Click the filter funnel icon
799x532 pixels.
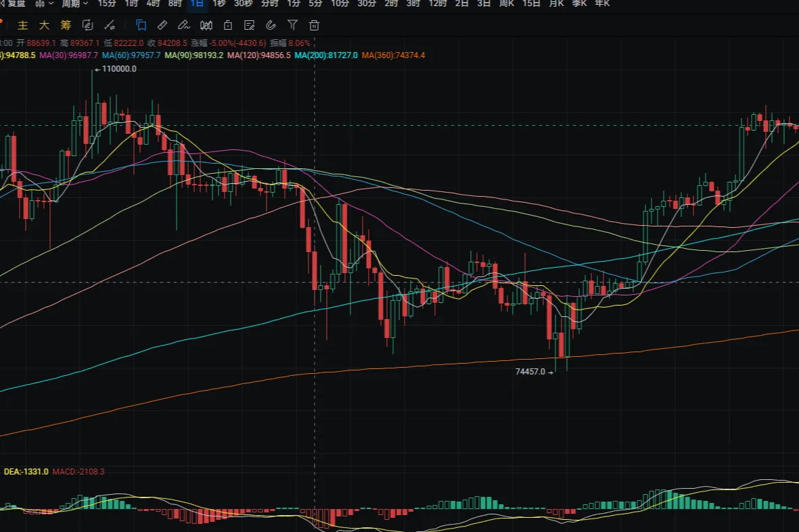[292, 25]
